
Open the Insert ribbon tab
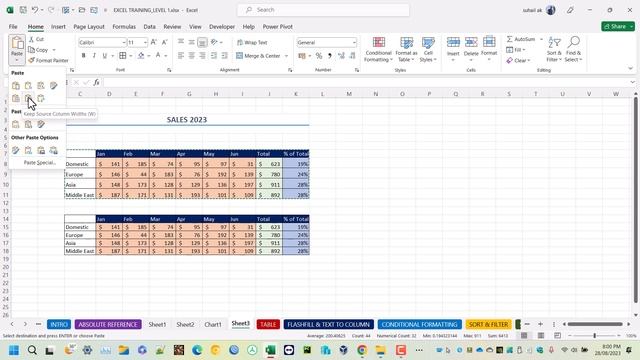click(58, 27)
